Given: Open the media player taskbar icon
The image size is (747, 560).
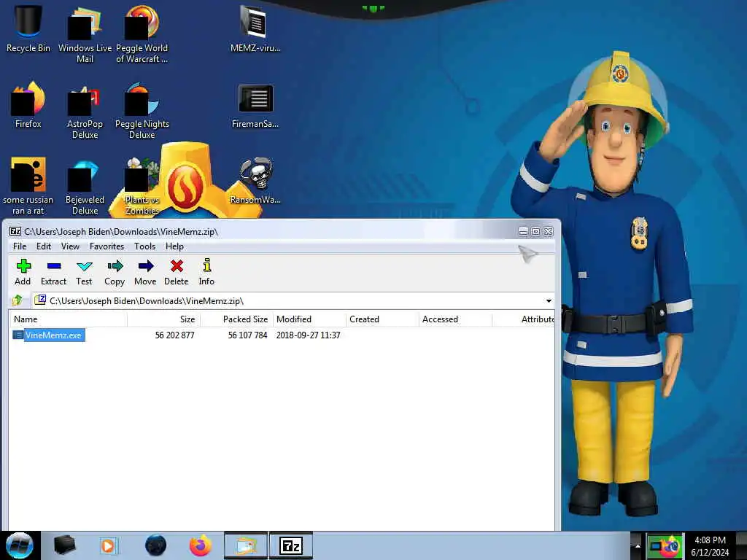Looking at the screenshot, I should 108,545.
